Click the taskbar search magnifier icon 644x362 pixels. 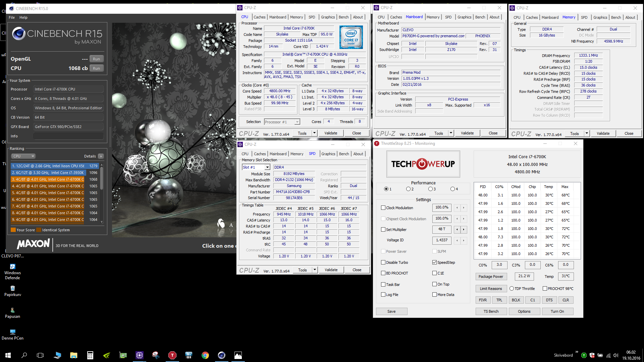coord(24,355)
